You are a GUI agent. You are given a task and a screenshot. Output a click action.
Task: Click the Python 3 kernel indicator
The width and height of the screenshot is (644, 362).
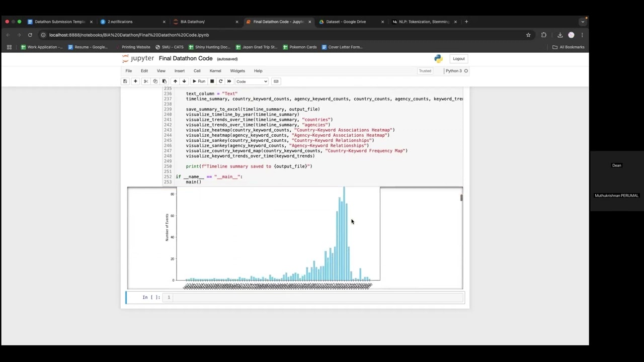click(456, 71)
